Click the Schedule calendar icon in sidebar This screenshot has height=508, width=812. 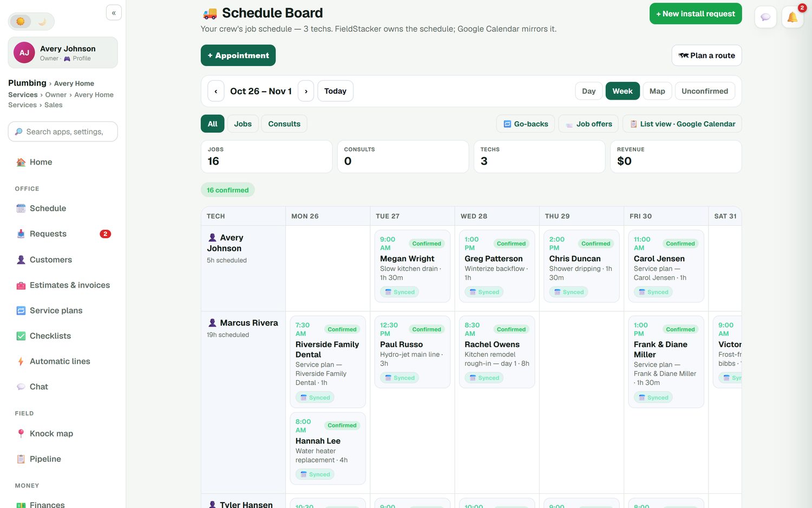[x=21, y=209]
